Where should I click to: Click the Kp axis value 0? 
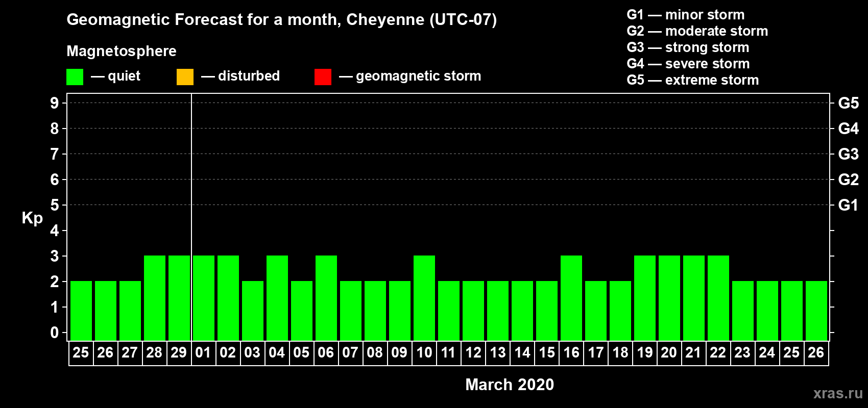[55, 333]
